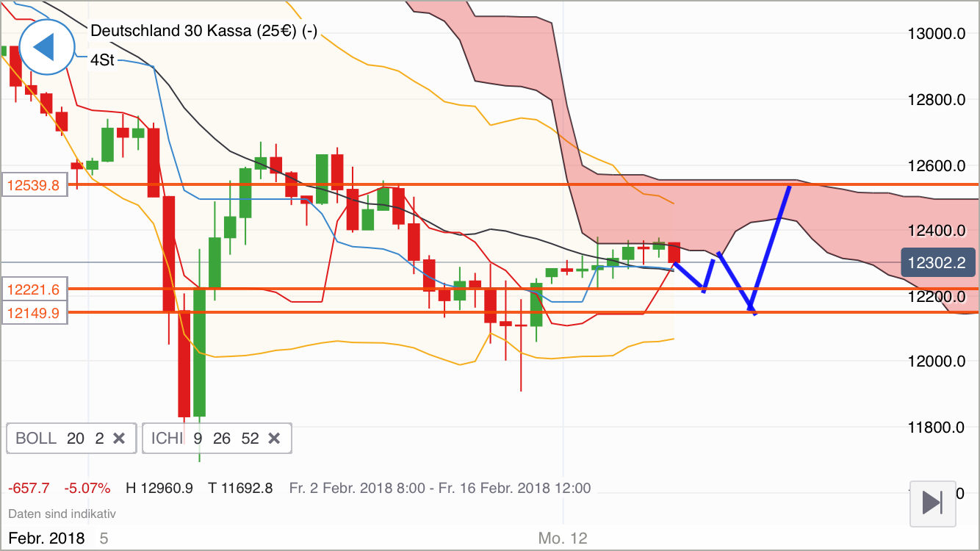Remove the ICHI indicator via its X icon

(x=273, y=438)
